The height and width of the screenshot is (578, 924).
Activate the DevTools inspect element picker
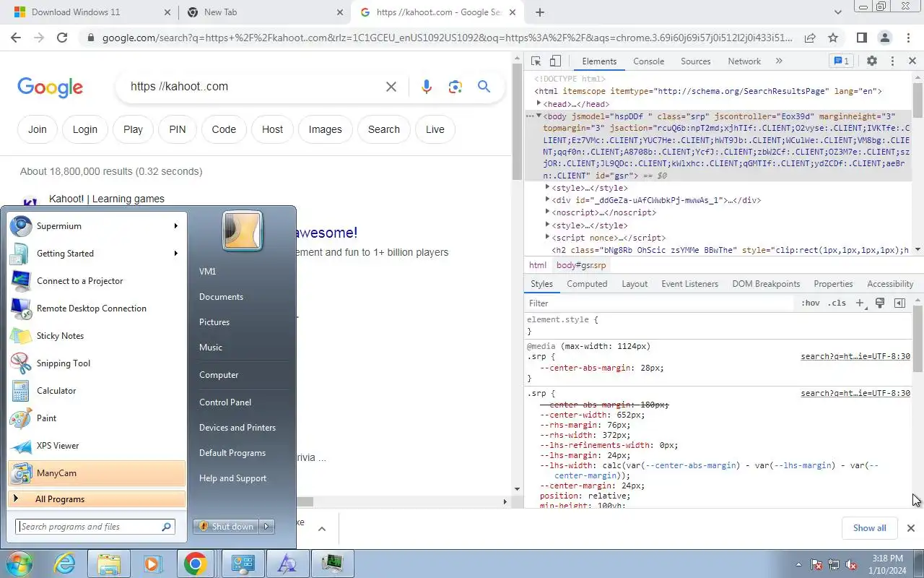(536, 61)
